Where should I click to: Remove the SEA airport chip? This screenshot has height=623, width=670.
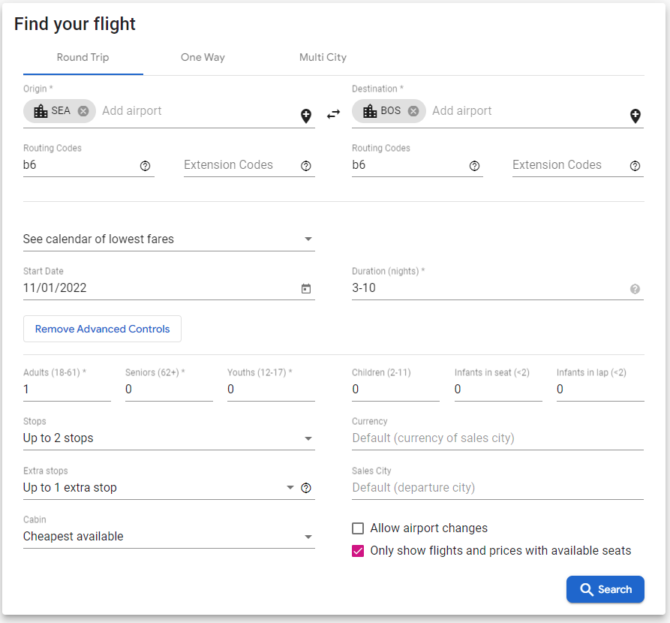coord(83,111)
